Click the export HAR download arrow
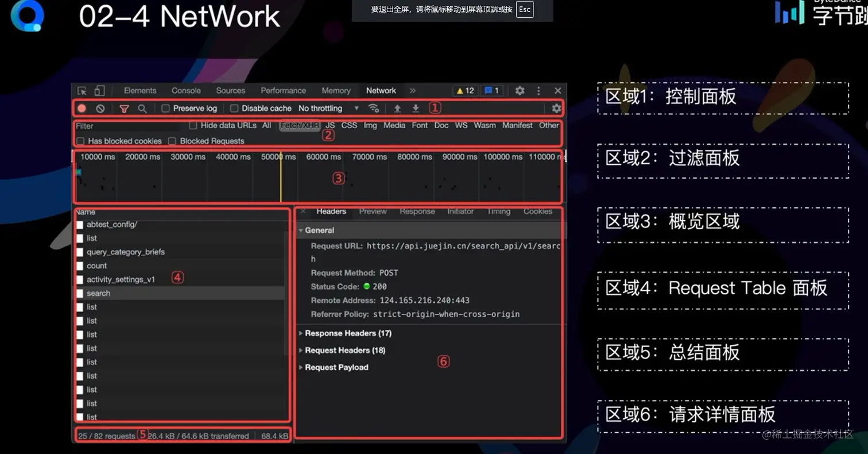Viewport: 868px width, 454px height. tap(416, 108)
